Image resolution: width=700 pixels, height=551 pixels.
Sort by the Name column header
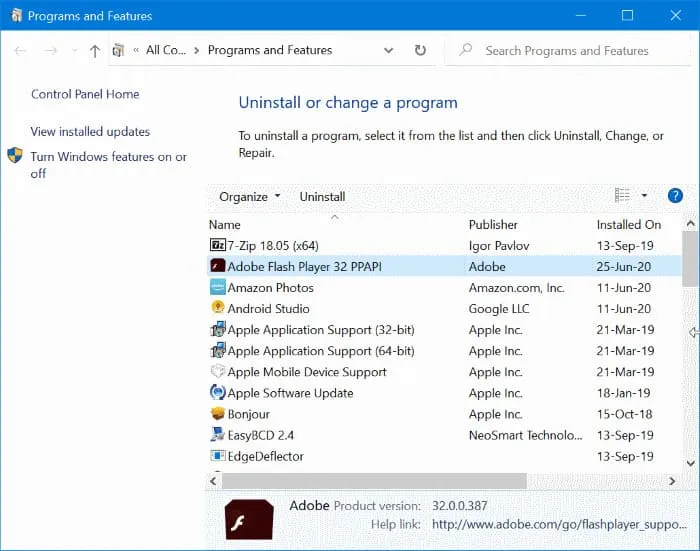[x=225, y=225]
